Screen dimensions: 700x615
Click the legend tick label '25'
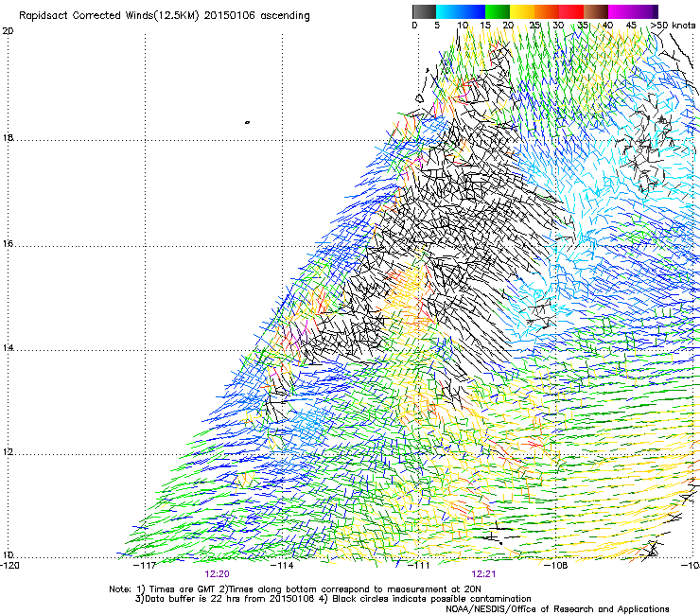(534, 26)
